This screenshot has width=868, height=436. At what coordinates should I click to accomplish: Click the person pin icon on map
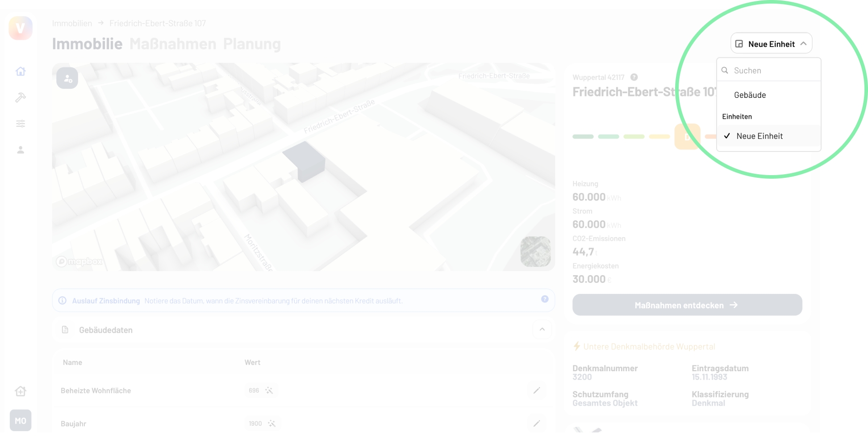tap(67, 79)
